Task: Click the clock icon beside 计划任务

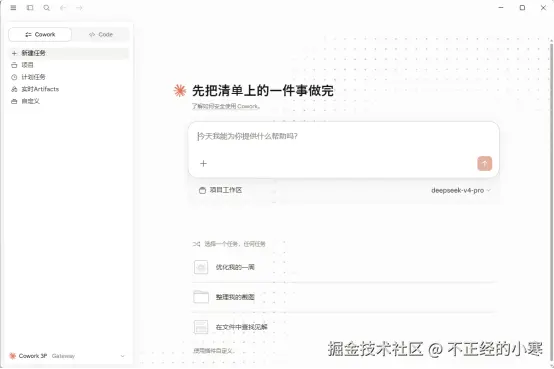Action: tap(14, 77)
